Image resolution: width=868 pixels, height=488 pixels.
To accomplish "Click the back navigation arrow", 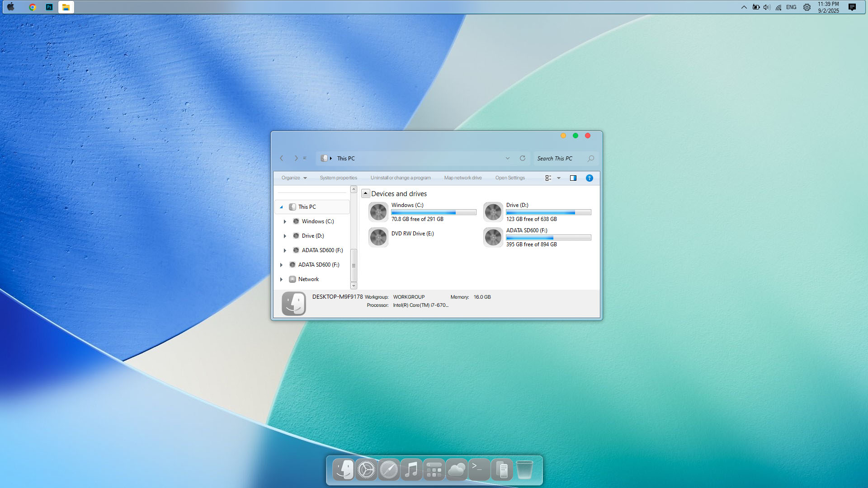I will click(x=282, y=158).
